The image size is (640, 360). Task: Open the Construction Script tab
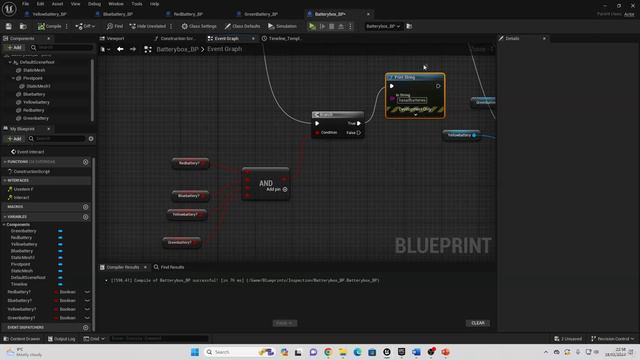point(177,38)
